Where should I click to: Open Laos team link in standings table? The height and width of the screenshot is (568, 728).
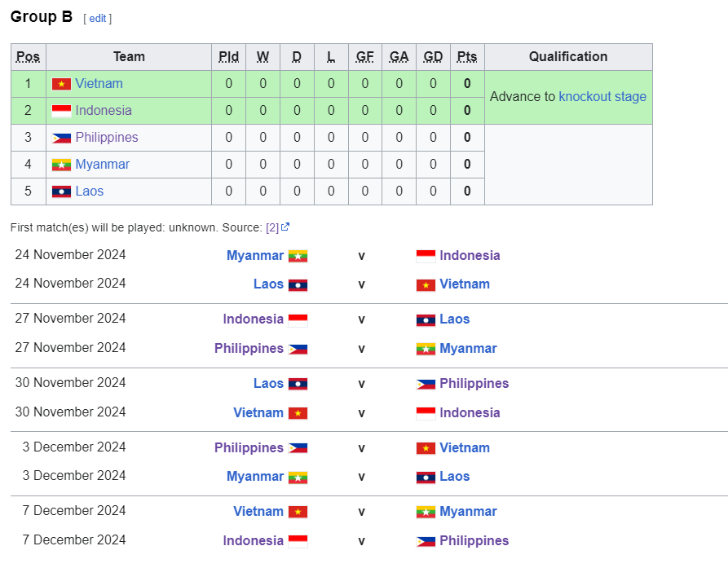[x=90, y=191]
